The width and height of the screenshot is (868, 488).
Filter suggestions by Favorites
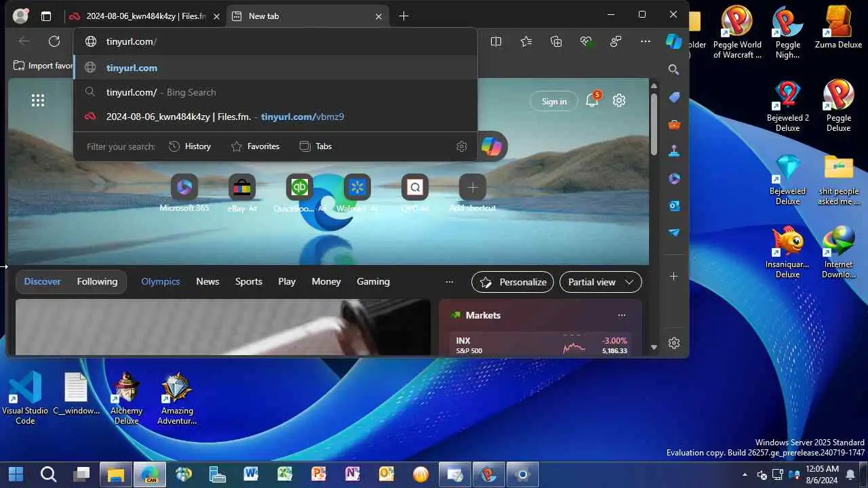pyautogui.click(x=255, y=146)
